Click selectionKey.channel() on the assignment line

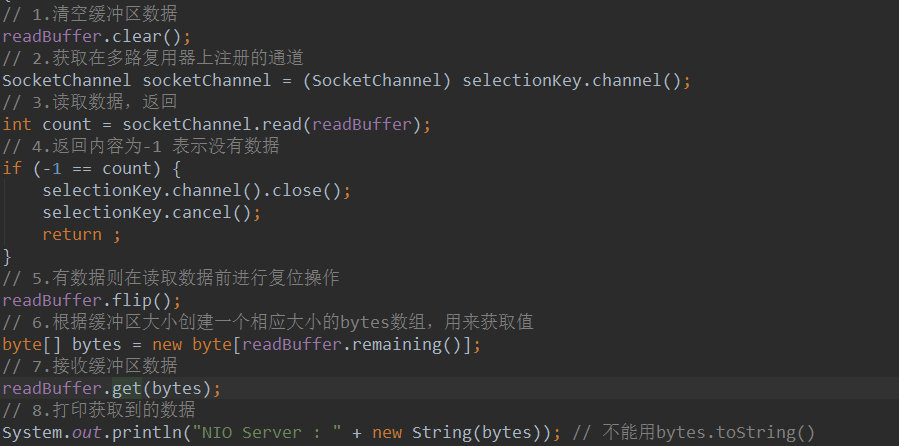pos(572,80)
